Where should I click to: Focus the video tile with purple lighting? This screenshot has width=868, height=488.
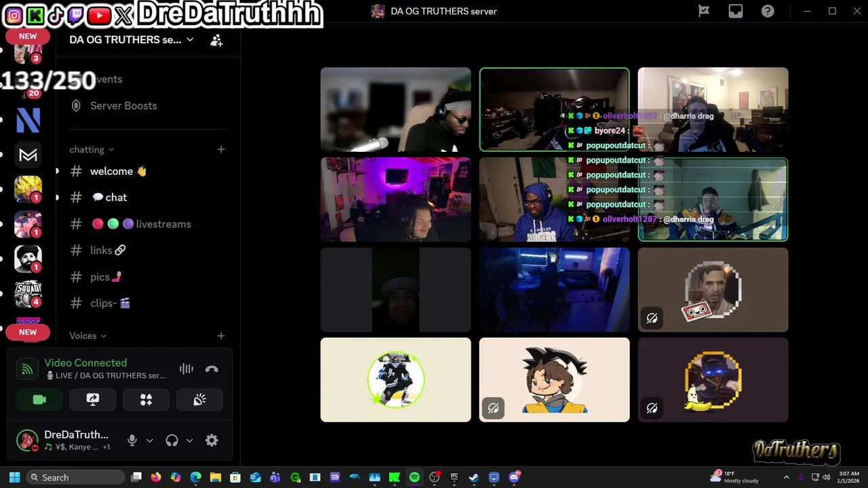pos(395,200)
